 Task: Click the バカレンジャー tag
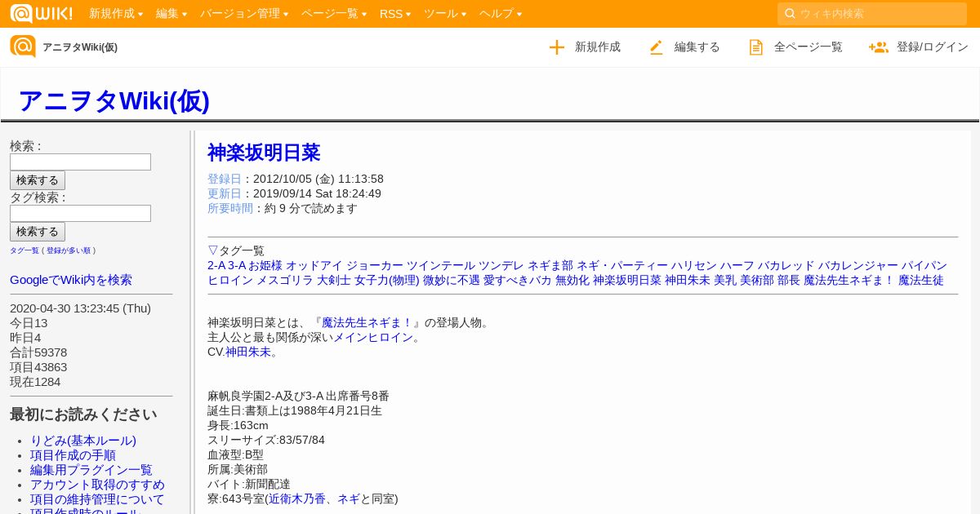click(x=858, y=265)
